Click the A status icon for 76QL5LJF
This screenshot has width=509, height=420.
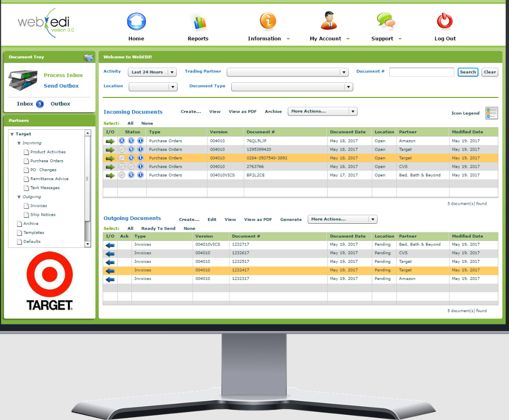(x=122, y=141)
